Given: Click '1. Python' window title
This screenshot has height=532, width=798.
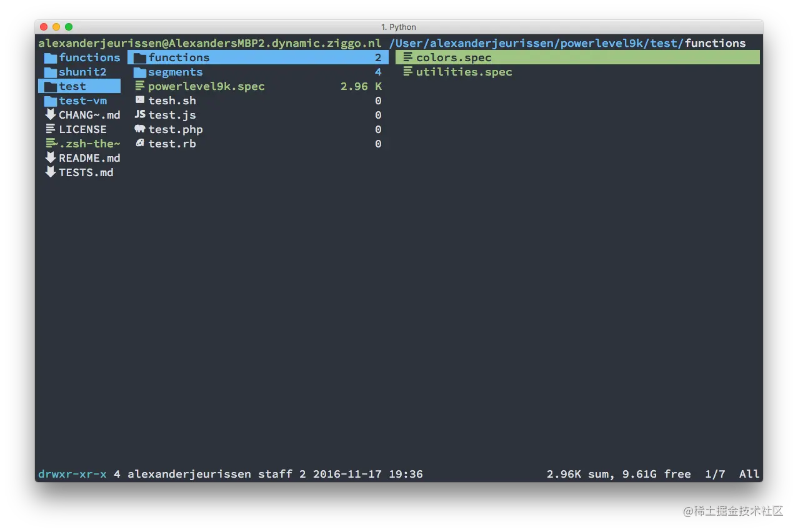Looking at the screenshot, I should [399, 27].
